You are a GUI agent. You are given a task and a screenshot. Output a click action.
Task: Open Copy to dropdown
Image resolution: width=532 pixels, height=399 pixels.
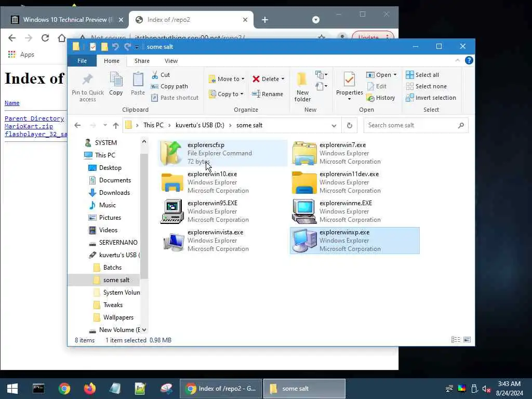pos(226,94)
